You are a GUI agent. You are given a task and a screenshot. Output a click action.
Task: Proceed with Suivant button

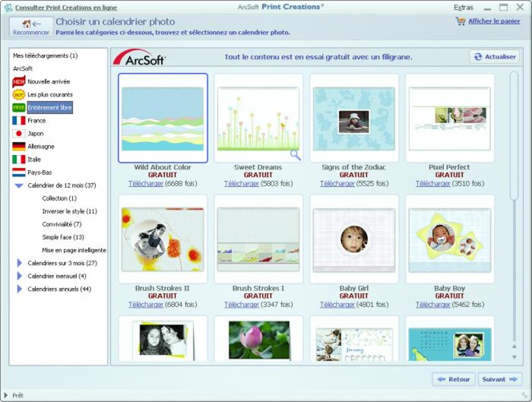pyautogui.click(x=500, y=379)
